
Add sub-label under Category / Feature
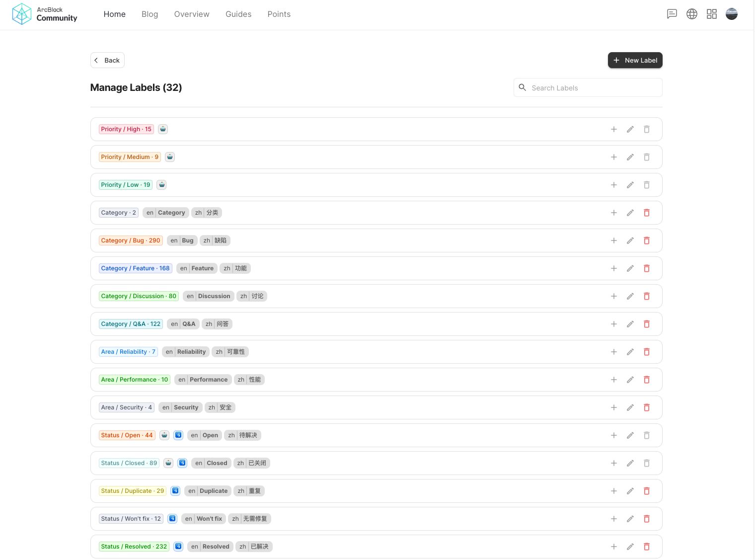(x=613, y=268)
